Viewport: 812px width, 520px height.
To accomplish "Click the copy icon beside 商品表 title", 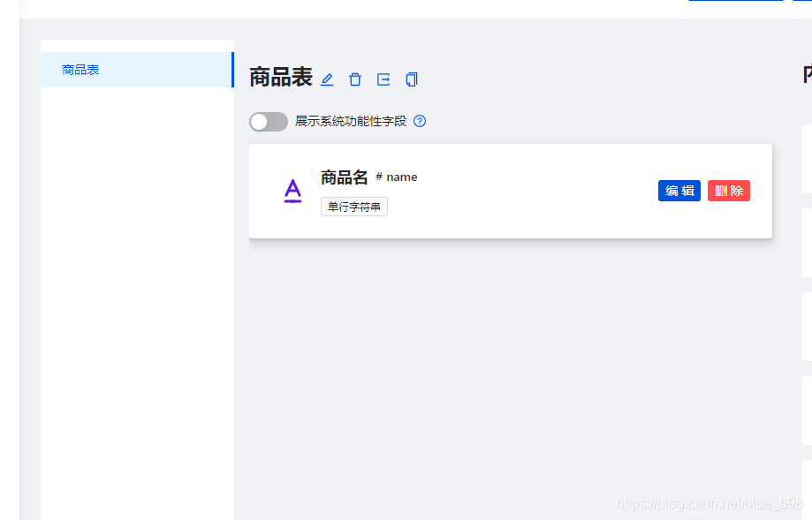I will [412, 79].
